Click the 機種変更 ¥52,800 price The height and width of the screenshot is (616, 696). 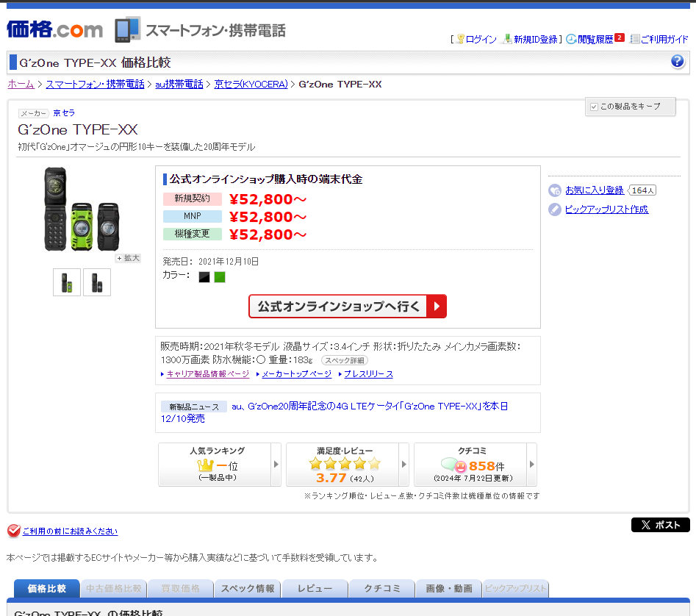coord(268,234)
